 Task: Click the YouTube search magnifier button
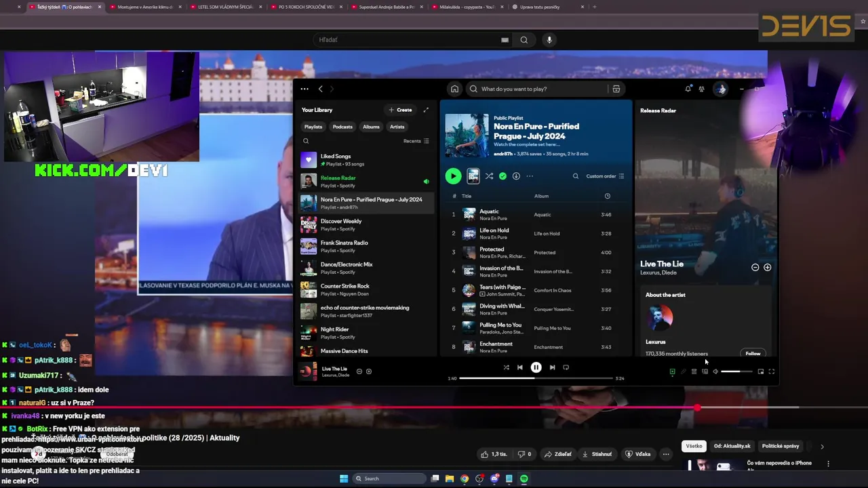tap(524, 40)
